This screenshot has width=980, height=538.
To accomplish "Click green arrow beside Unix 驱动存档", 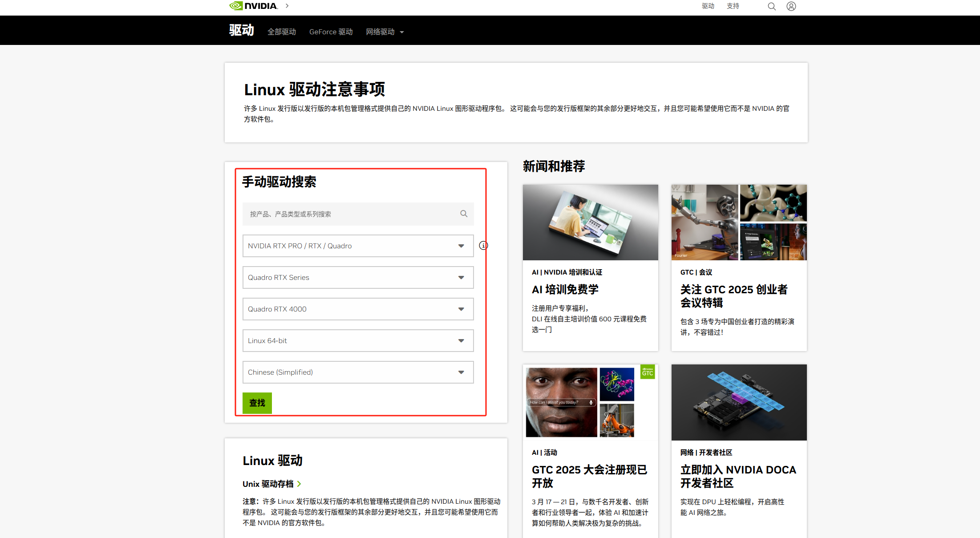I will 299,484.
